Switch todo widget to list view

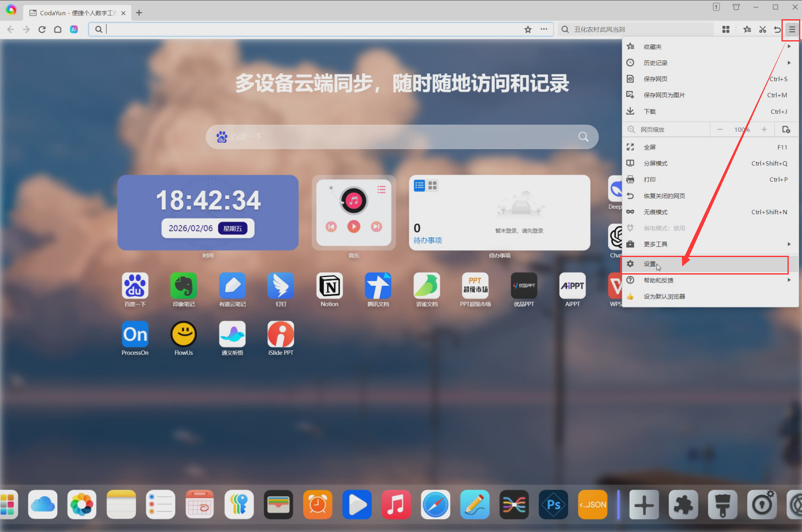(x=419, y=186)
